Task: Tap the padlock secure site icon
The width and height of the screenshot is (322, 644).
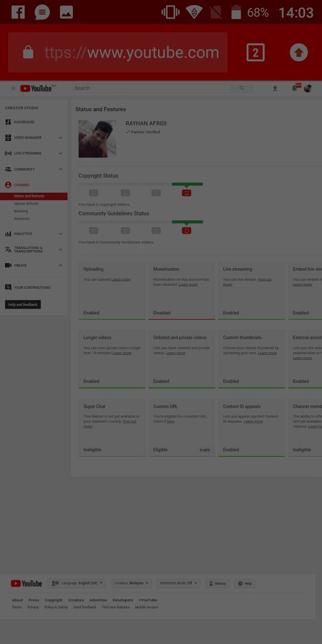Action: pyautogui.click(x=28, y=53)
